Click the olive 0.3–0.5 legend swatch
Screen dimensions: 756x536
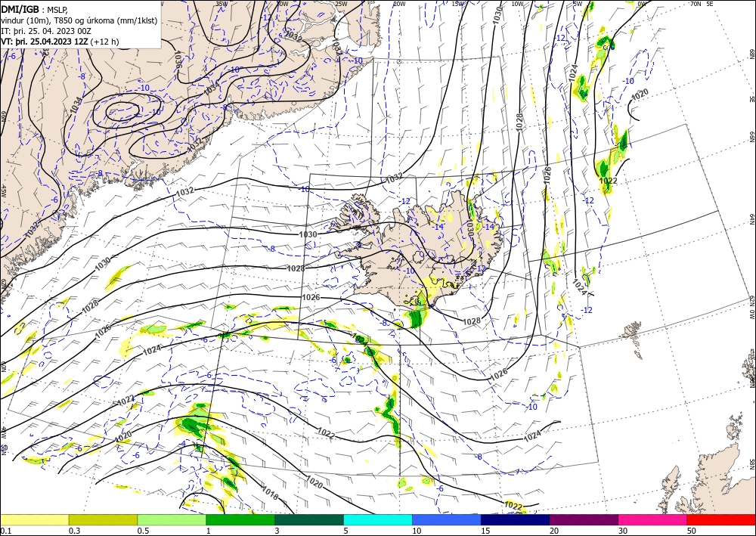pyautogui.click(x=103, y=519)
